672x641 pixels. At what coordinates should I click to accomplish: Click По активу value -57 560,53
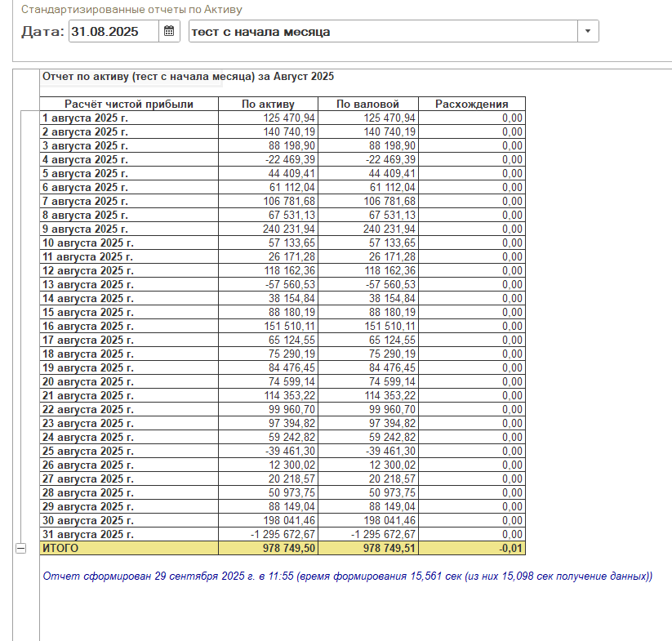[269, 284]
